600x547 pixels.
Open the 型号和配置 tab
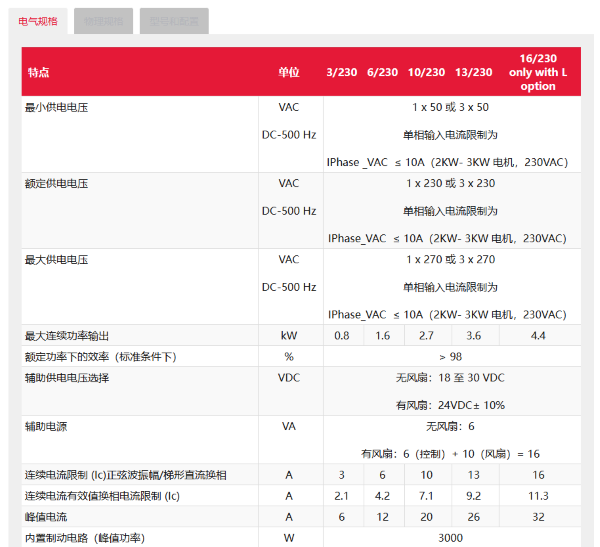coord(174,21)
